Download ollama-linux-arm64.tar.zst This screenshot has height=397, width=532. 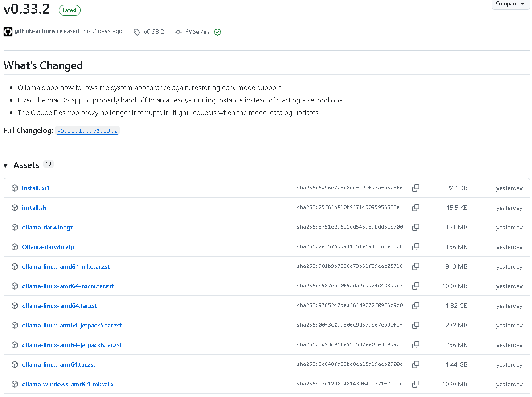pyautogui.click(x=59, y=364)
